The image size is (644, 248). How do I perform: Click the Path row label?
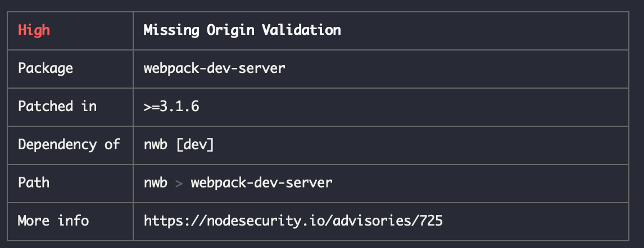[34, 182]
